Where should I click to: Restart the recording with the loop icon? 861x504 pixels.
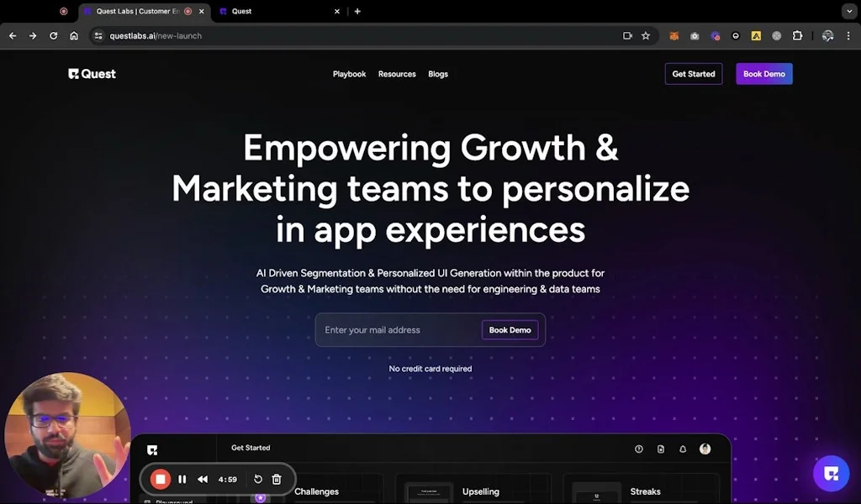[258, 479]
